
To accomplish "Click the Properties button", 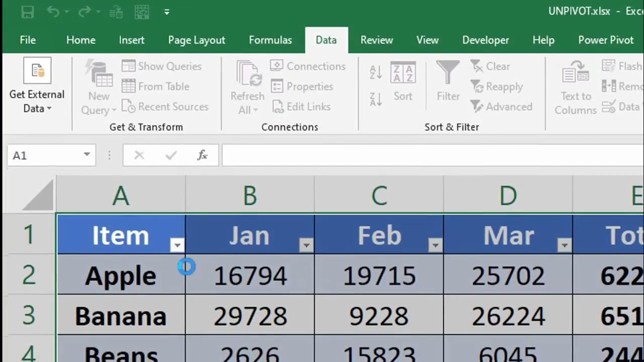I will coord(302,86).
